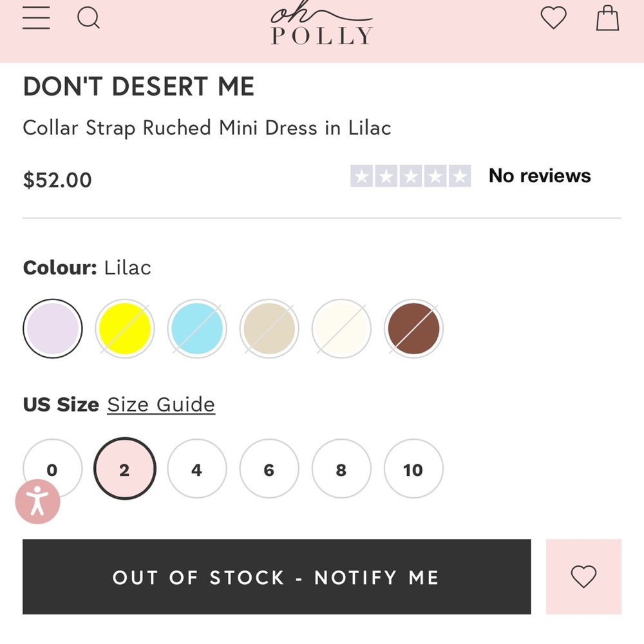Image resolution: width=644 pixels, height=644 pixels.
Task: Open the wishlist heart in header
Action: coord(553,17)
